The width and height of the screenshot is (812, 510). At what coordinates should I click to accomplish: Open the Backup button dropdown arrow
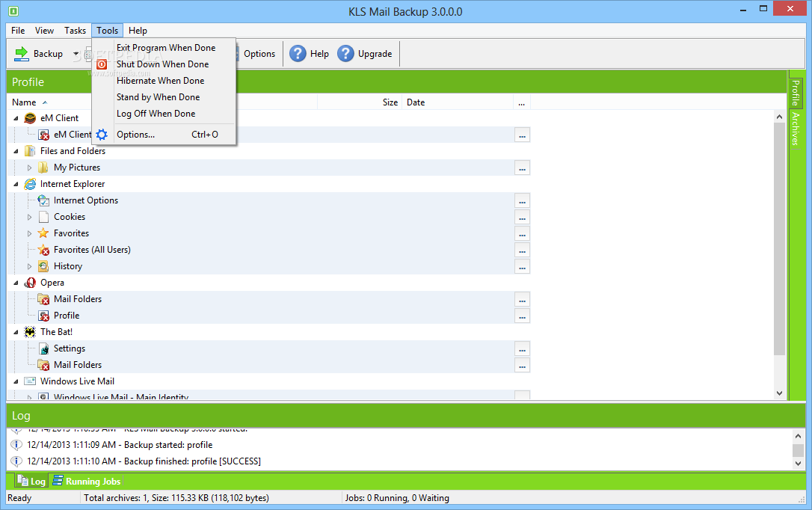pyautogui.click(x=76, y=54)
